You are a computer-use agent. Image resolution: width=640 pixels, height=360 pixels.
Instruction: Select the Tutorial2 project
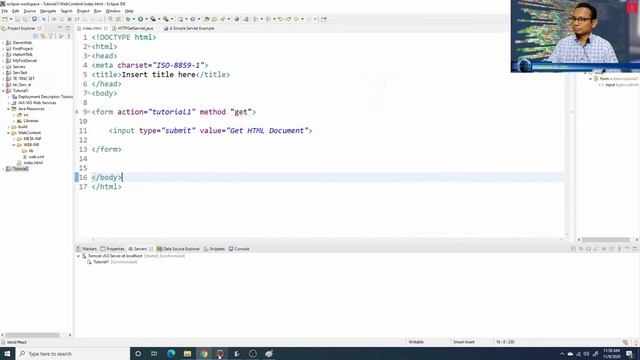point(20,169)
